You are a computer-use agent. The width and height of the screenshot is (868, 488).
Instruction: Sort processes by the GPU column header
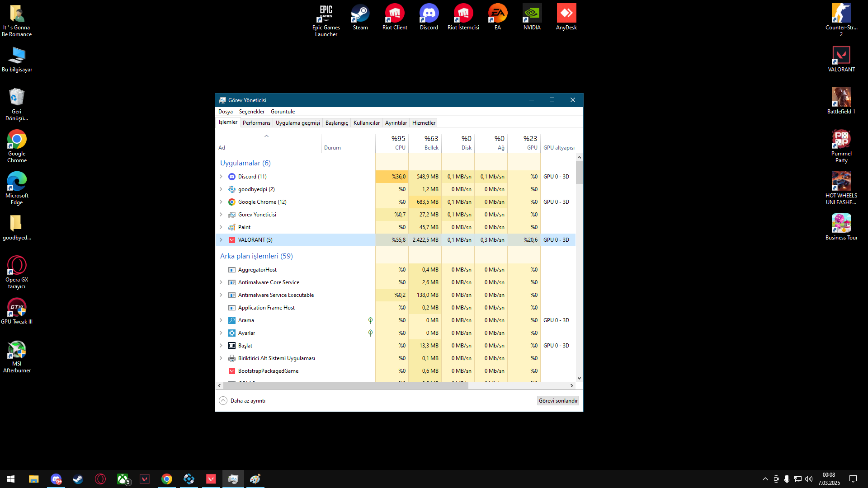[524, 143]
